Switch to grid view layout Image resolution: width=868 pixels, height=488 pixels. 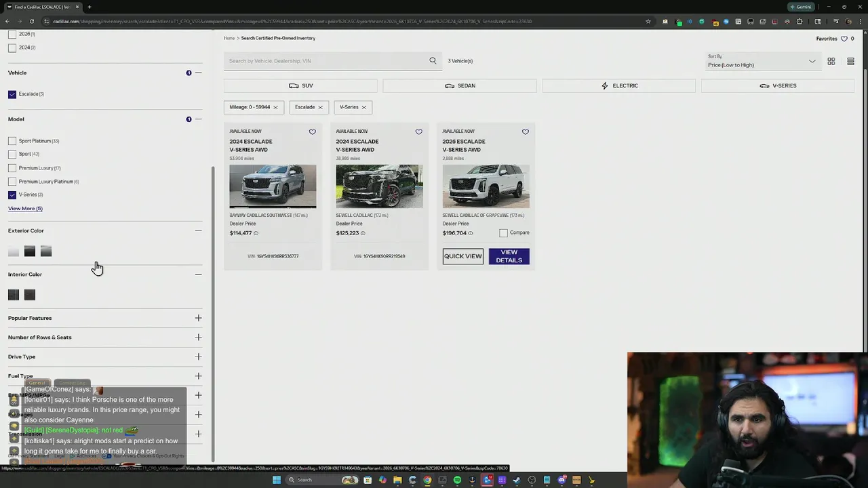[x=831, y=62]
